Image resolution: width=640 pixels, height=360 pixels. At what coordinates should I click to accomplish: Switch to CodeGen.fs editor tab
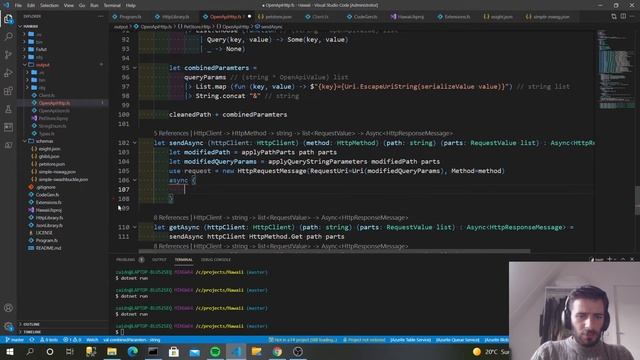(x=362, y=17)
